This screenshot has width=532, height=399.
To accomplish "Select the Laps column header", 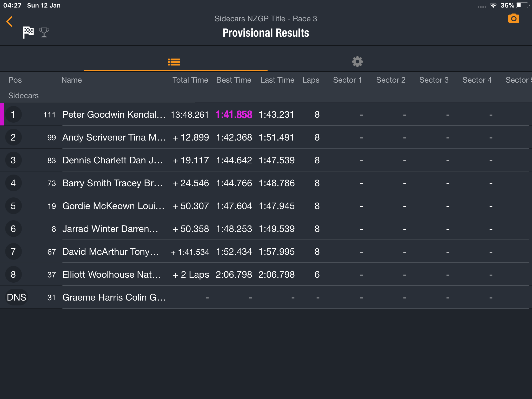I will (311, 80).
